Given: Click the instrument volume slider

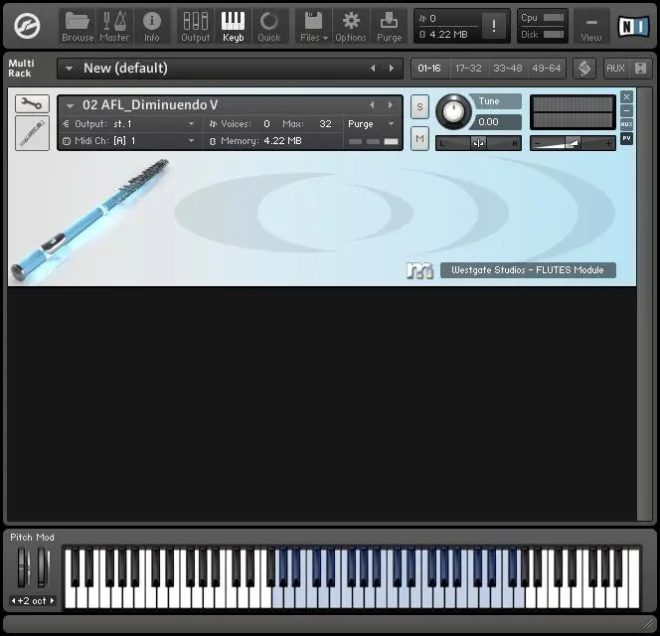Looking at the screenshot, I should [572, 143].
